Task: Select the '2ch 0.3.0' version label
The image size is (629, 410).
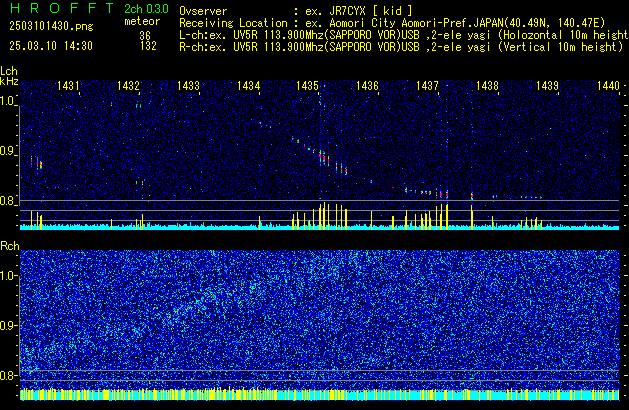Action: (x=146, y=9)
